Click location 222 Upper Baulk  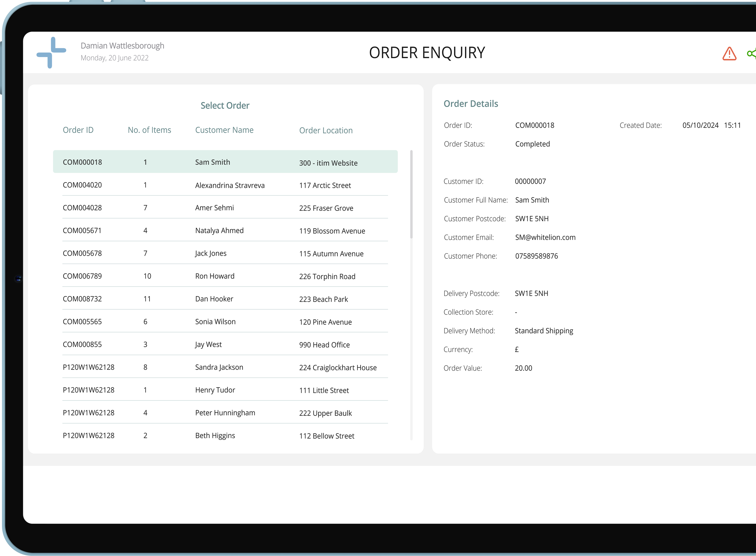(326, 413)
